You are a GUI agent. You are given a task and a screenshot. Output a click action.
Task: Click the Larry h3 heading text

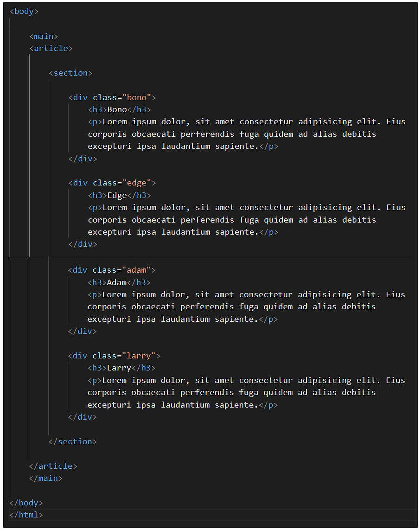pyautogui.click(x=119, y=368)
